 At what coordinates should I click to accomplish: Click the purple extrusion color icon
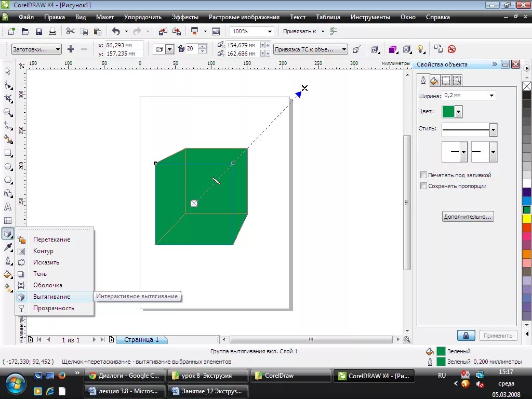(393, 49)
